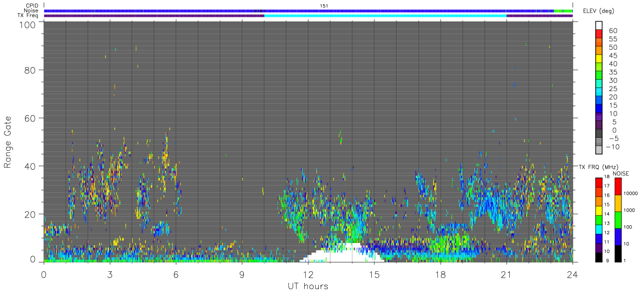The height and width of the screenshot is (297, 644).
Task: Click the 60 tick on Range Gate axis
Action: tap(29, 118)
